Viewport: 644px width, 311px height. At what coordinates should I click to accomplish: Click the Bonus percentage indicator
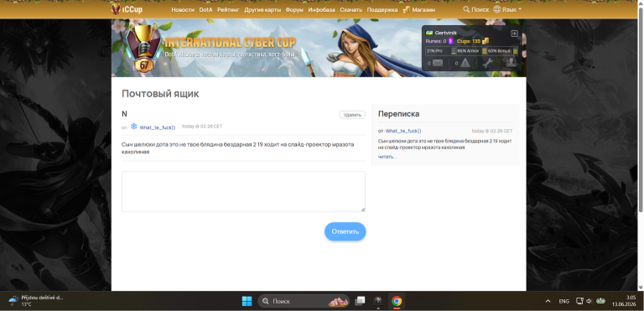point(502,51)
